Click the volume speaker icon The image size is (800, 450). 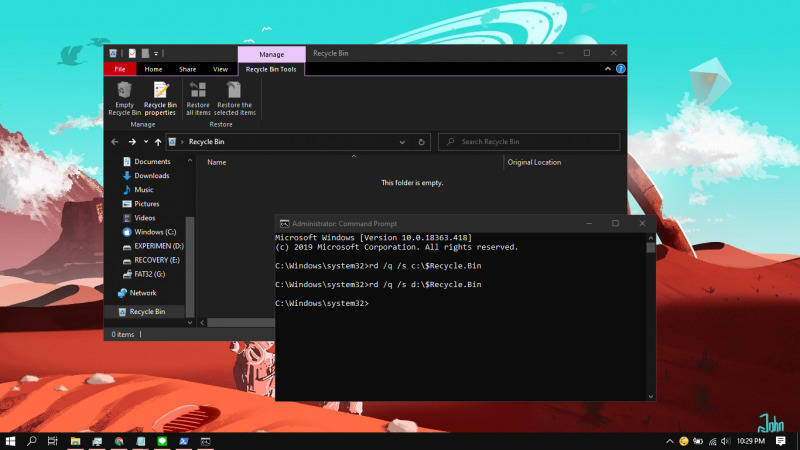pyautogui.click(x=726, y=441)
